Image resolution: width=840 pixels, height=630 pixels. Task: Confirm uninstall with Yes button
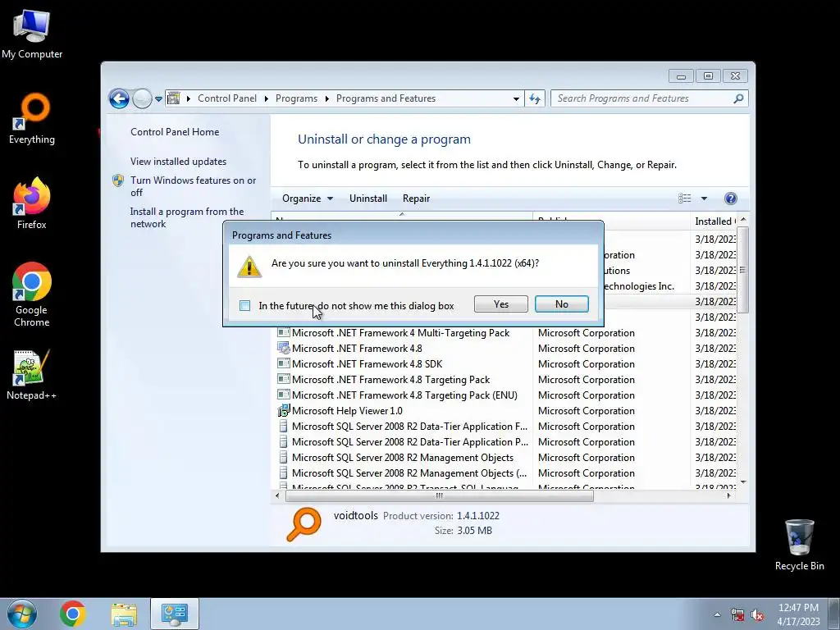click(501, 304)
